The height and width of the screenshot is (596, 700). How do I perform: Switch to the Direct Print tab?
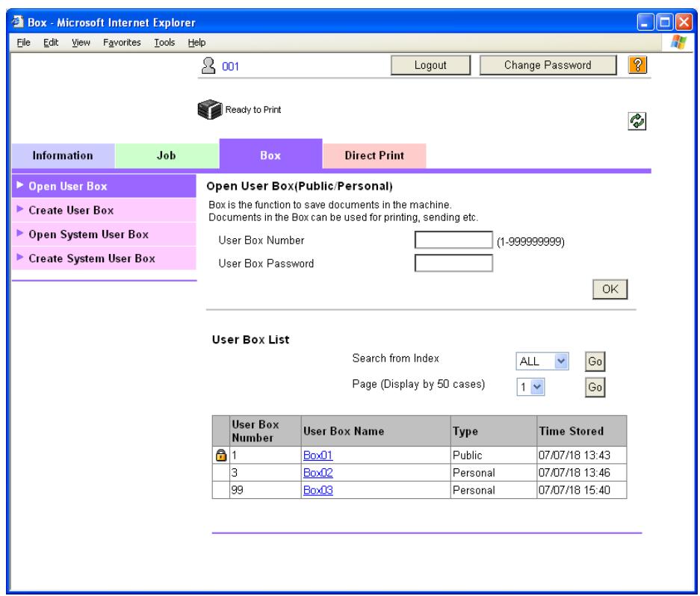374,156
